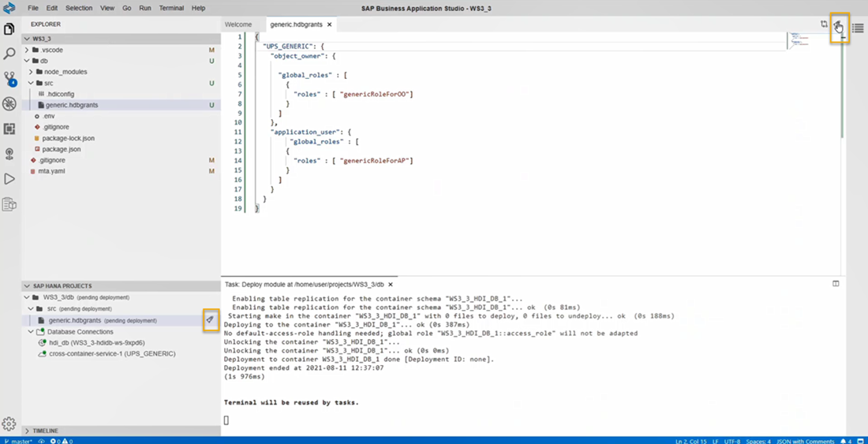Click "genericRoleForAP" on code line 14
This screenshot has height=444, width=868.
tap(375, 160)
